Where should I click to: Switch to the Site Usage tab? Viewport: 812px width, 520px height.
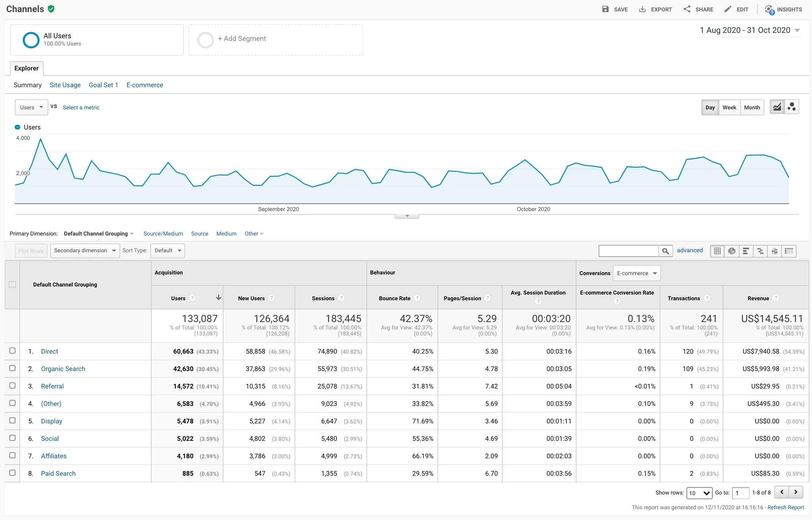coord(65,85)
